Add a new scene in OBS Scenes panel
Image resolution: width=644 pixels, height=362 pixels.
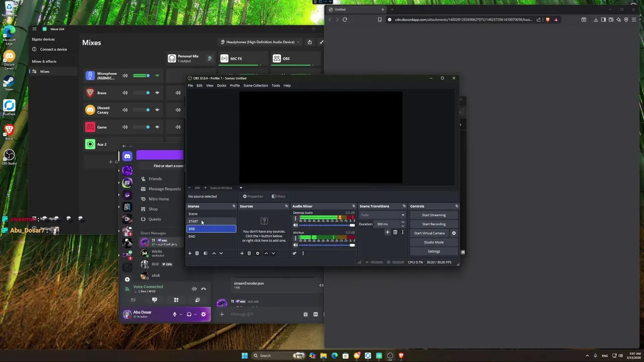click(x=190, y=253)
